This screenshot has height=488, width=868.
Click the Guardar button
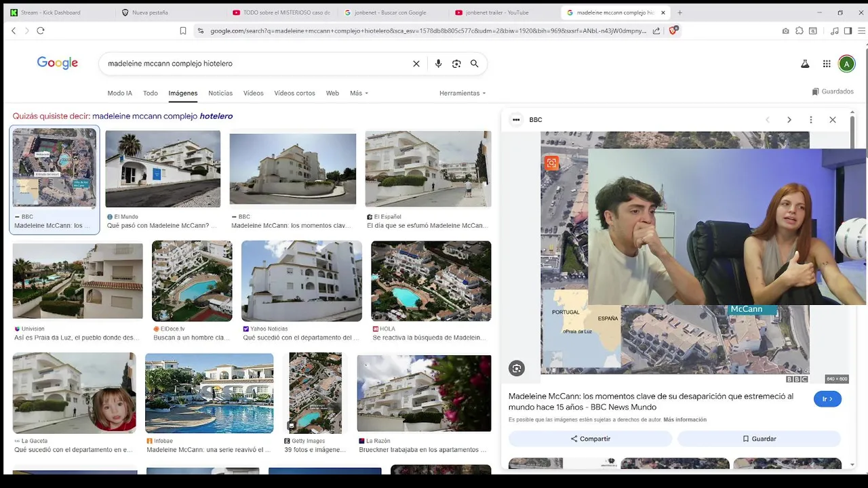[x=759, y=439]
